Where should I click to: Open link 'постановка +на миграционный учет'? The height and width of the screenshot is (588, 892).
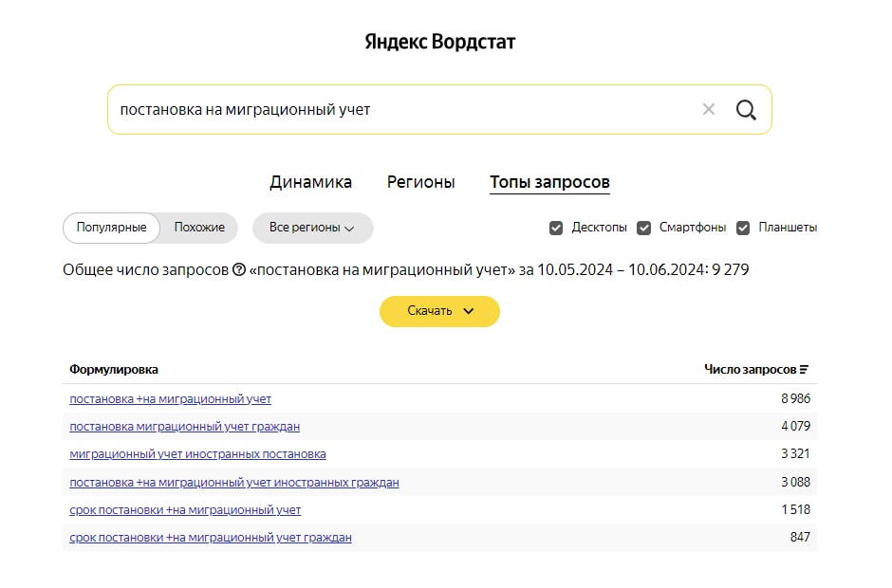[170, 399]
